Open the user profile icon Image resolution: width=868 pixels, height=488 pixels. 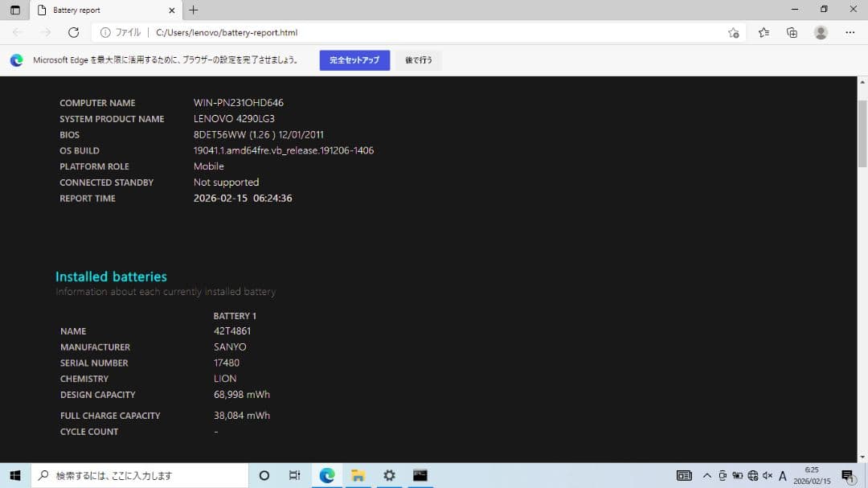coord(821,33)
